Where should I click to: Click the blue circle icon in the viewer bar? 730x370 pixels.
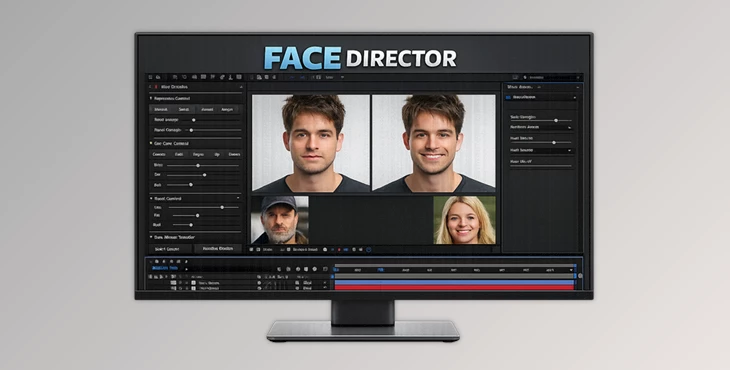[369, 250]
